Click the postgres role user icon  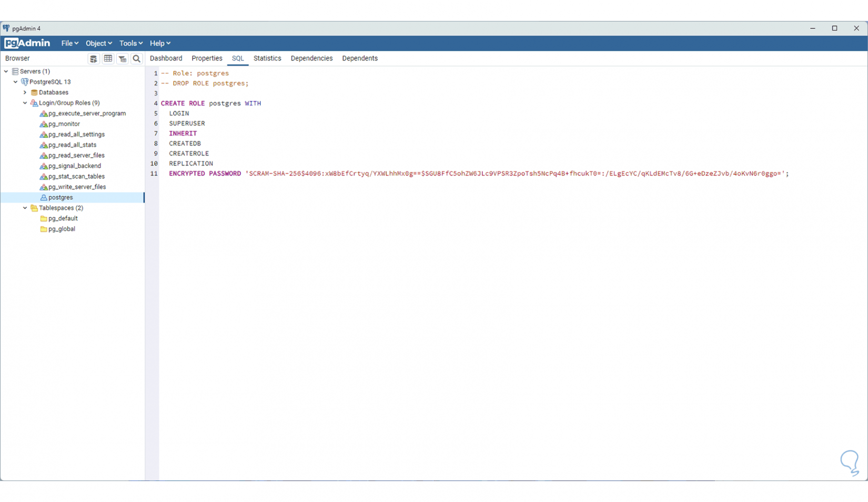coord(44,198)
